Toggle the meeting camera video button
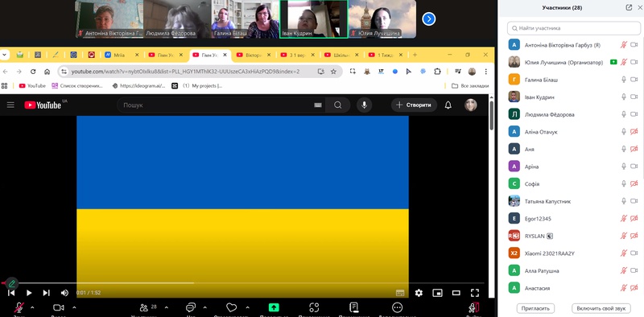 pos(58,307)
